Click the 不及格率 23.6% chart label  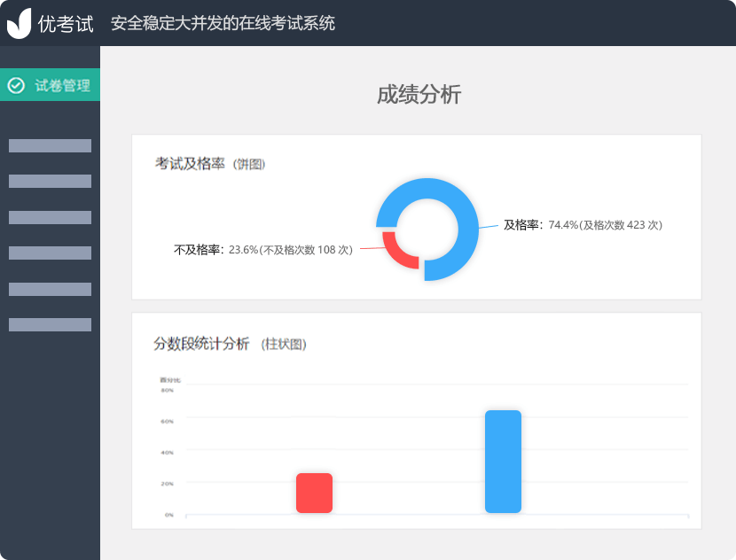[x=263, y=250]
